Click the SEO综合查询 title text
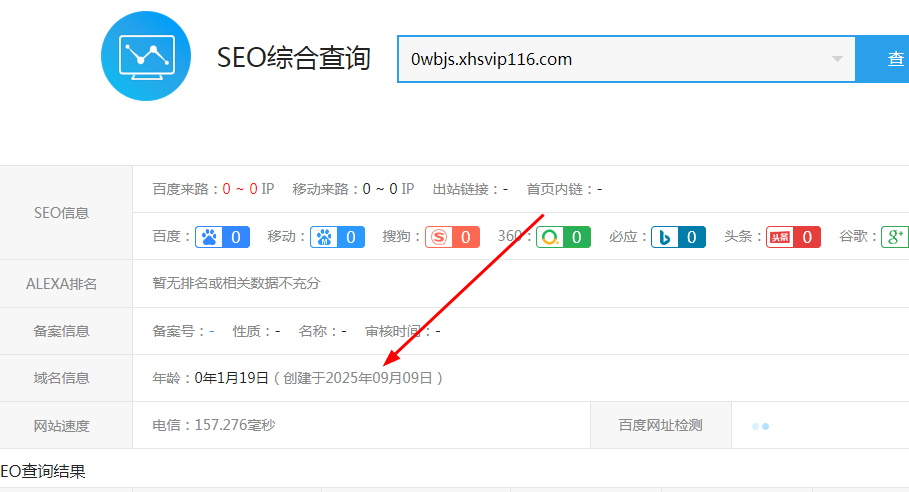909x492 pixels. tap(293, 58)
